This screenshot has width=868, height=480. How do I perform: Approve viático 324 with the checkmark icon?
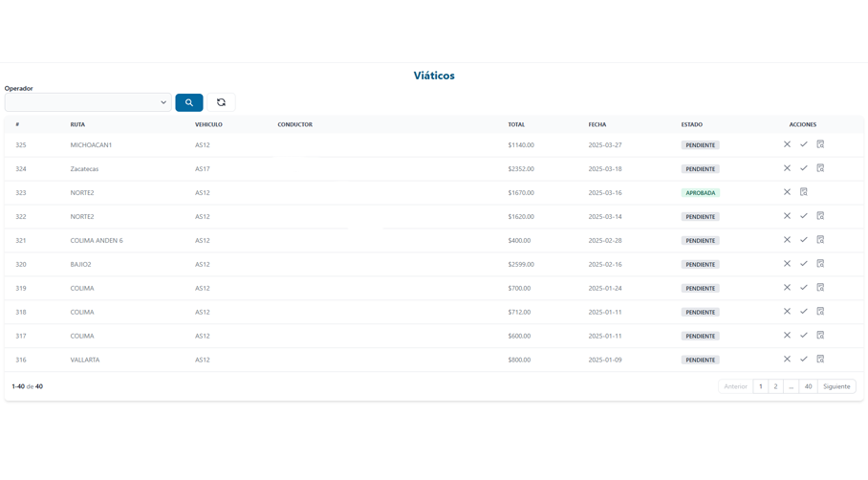804,168
